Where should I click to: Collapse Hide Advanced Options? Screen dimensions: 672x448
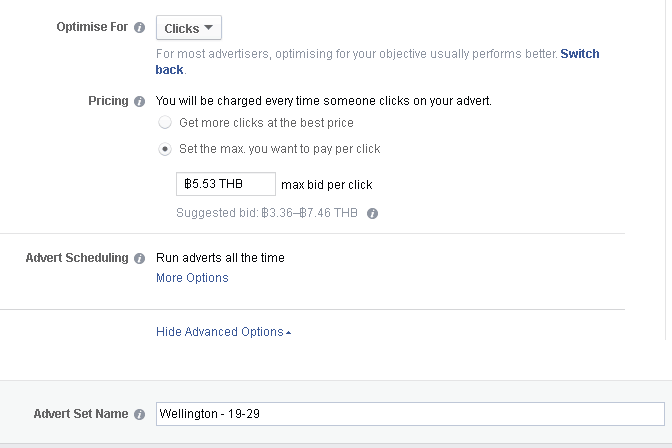223,332
